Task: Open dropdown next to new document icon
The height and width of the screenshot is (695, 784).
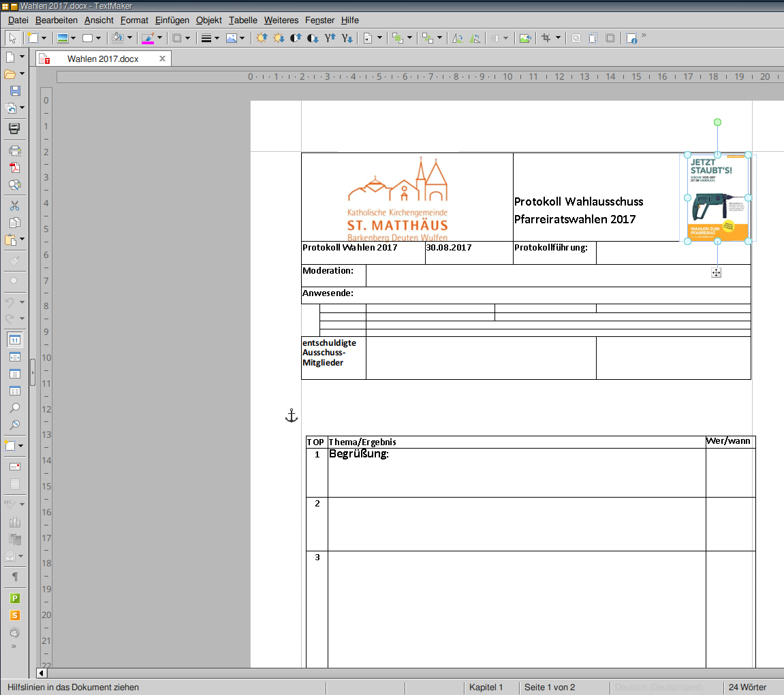Action: point(22,57)
